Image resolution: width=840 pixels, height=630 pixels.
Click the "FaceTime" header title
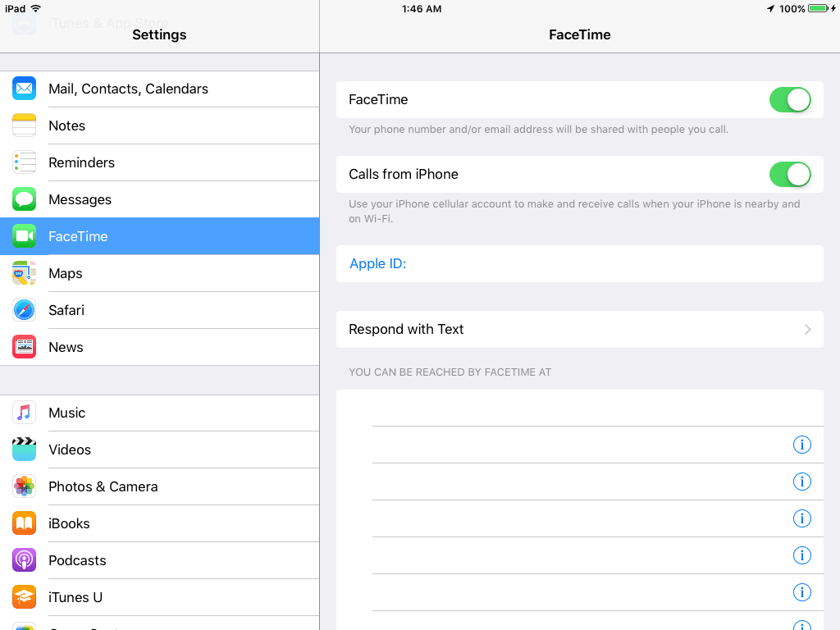[580, 34]
